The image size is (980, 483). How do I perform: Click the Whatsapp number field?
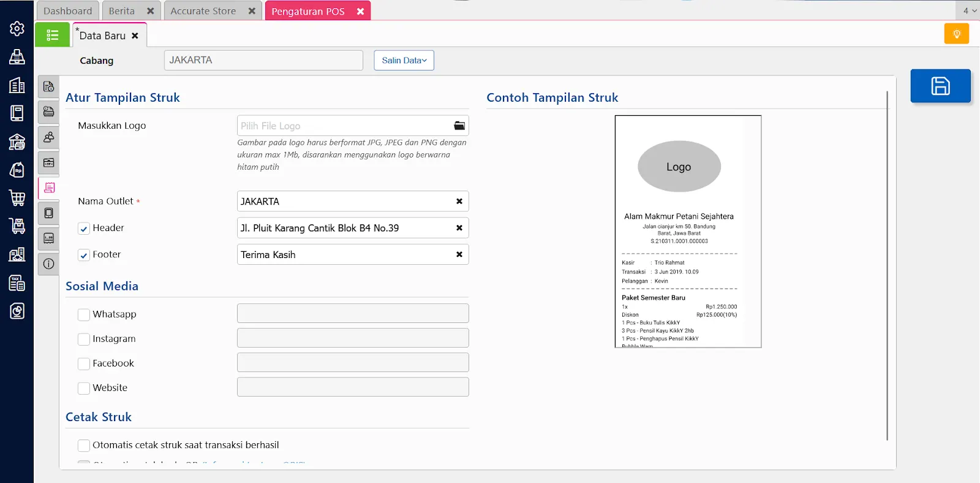pos(353,313)
